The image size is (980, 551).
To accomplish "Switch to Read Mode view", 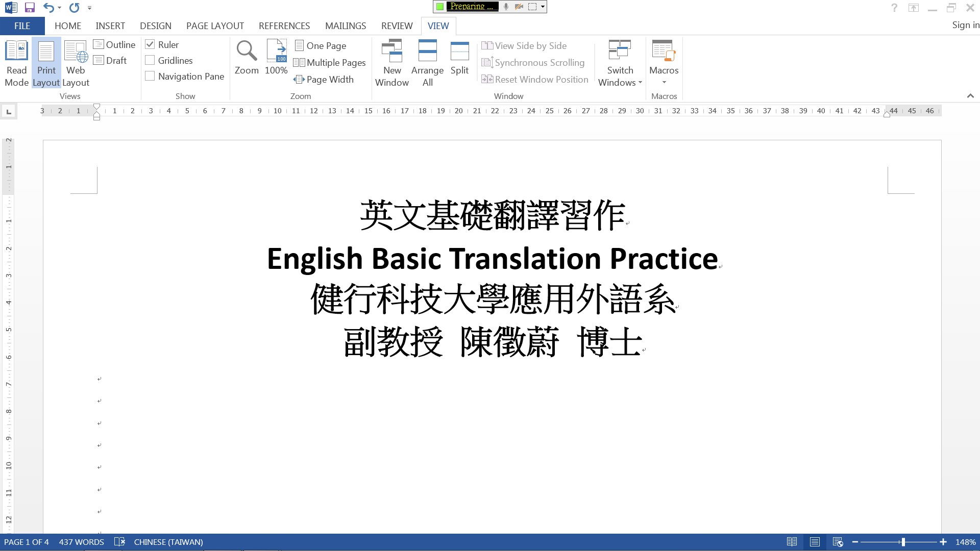I will point(16,63).
